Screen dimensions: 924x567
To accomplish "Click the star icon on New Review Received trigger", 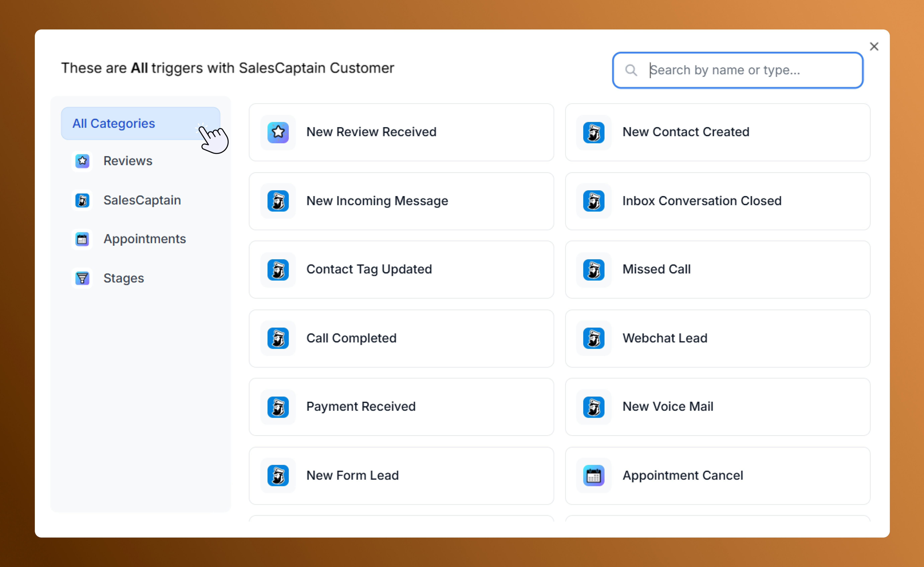I will click(x=278, y=132).
